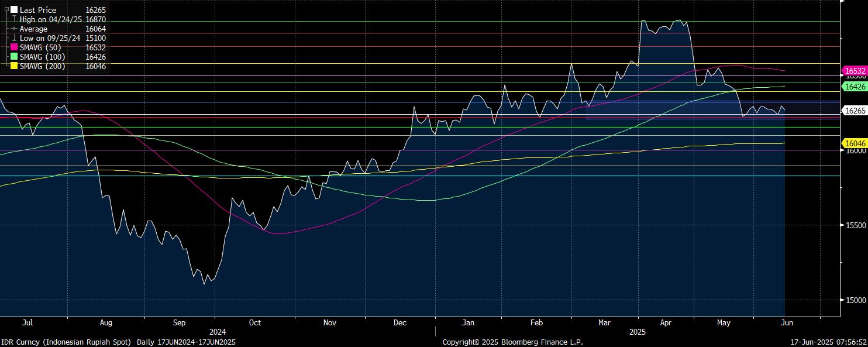The image size is (868, 347).
Task: Collapse the legend tree expander box
Action: 6,9
